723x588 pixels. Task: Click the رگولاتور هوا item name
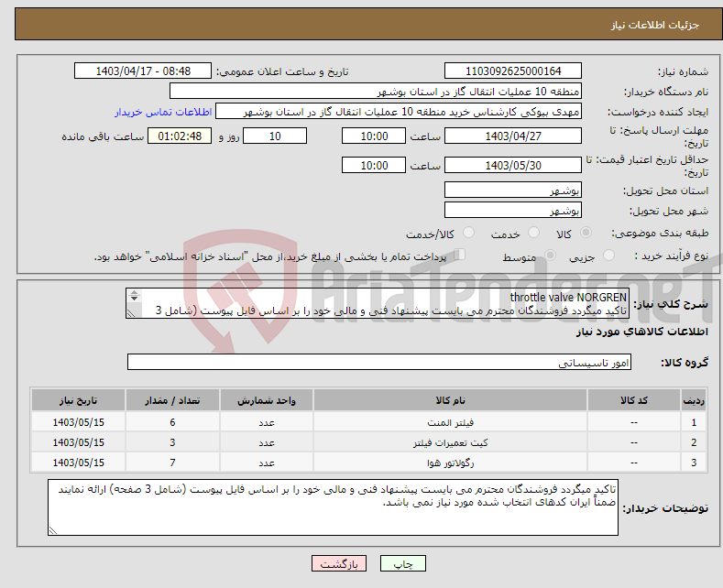click(x=450, y=463)
